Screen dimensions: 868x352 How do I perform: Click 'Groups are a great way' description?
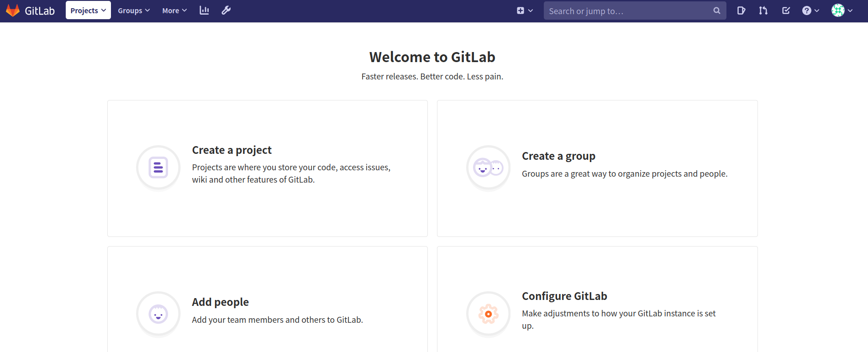[625, 174]
